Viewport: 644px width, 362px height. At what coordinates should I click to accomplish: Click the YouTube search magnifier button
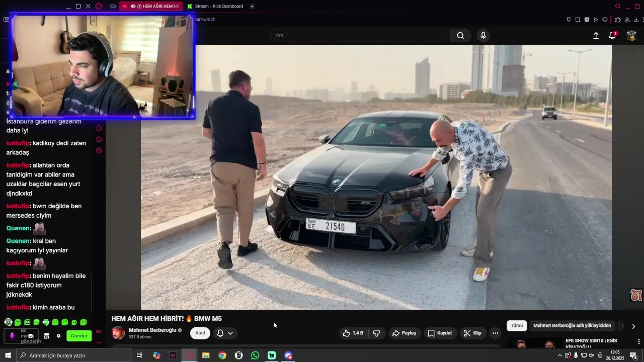[460, 35]
